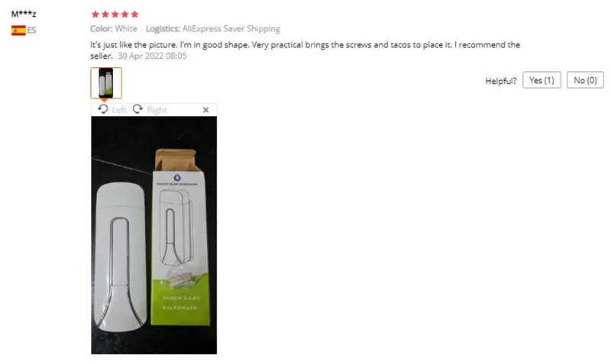This screenshot has height=364, width=611.
Task: Close the enlarged review photo viewer
Action: point(205,110)
